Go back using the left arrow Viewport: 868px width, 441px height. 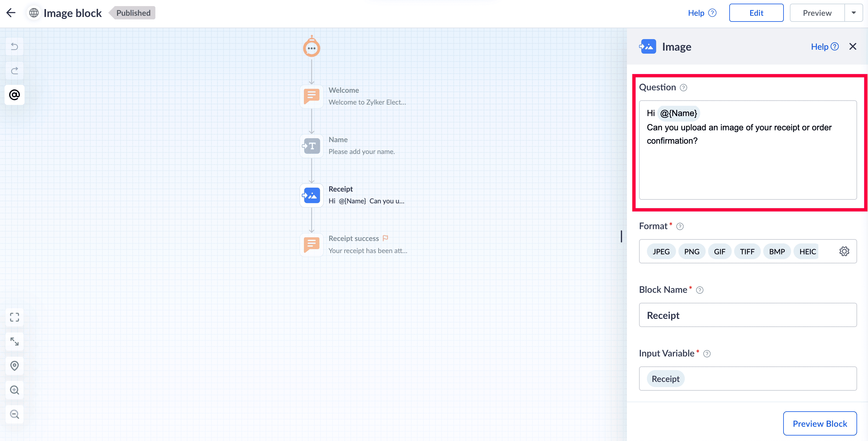tap(11, 13)
